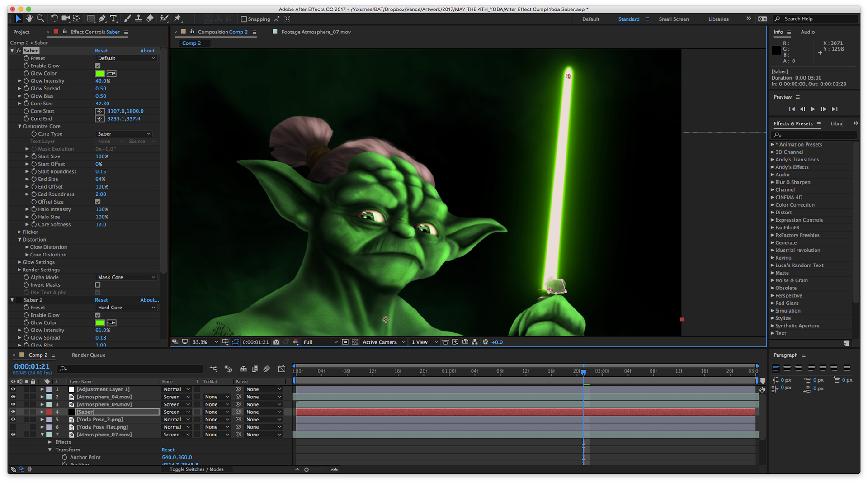Select the Hand tool
Screen dimensions: 868x483
[x=29, y=19]
